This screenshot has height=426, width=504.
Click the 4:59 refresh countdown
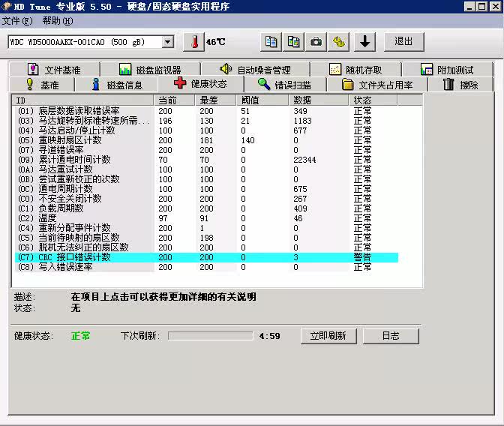coord(270,336)
